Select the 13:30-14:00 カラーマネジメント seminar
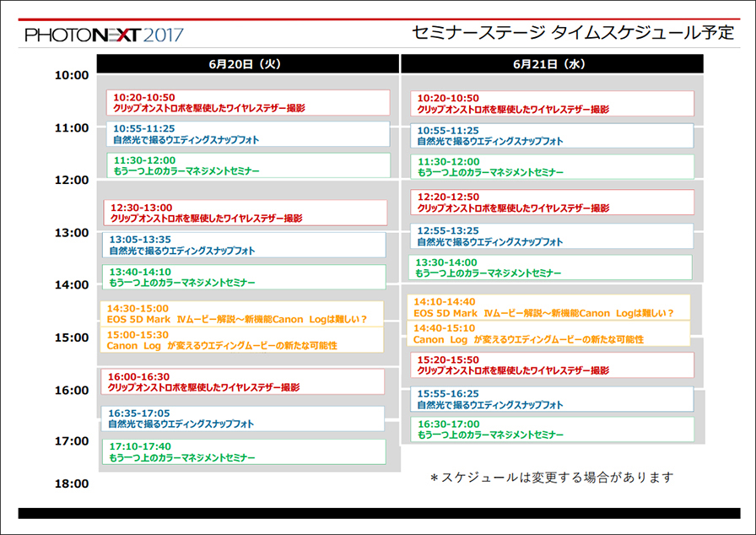This screenshot has height=535, width=756. click(549, 268)
